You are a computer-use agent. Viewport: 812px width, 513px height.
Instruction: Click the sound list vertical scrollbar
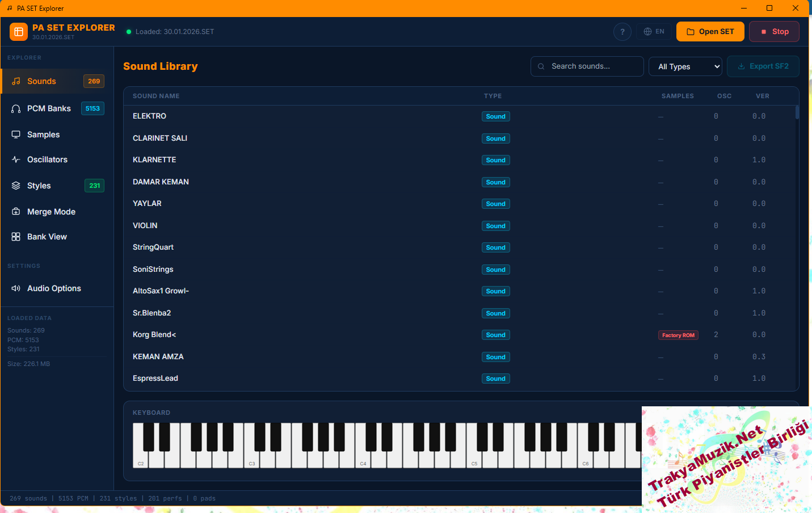point(797,112)
